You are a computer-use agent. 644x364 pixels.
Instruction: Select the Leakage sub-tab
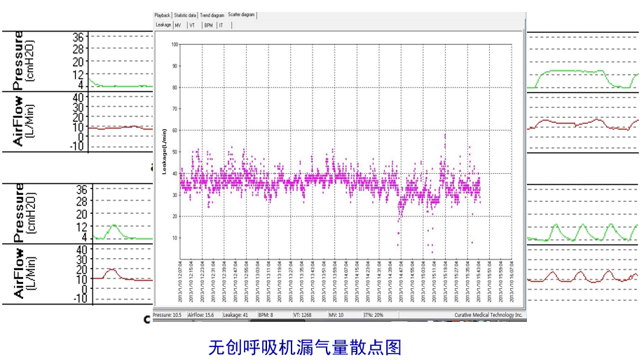pos(163,25)
